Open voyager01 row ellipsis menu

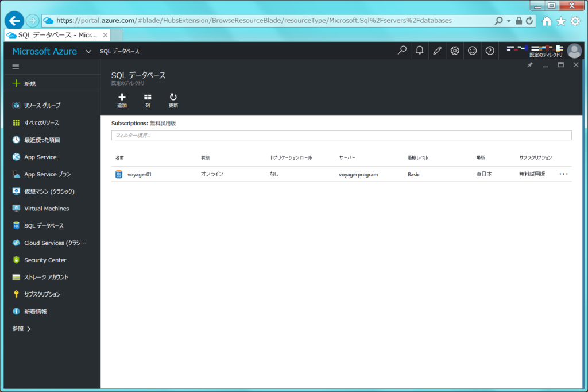(564, 174)
